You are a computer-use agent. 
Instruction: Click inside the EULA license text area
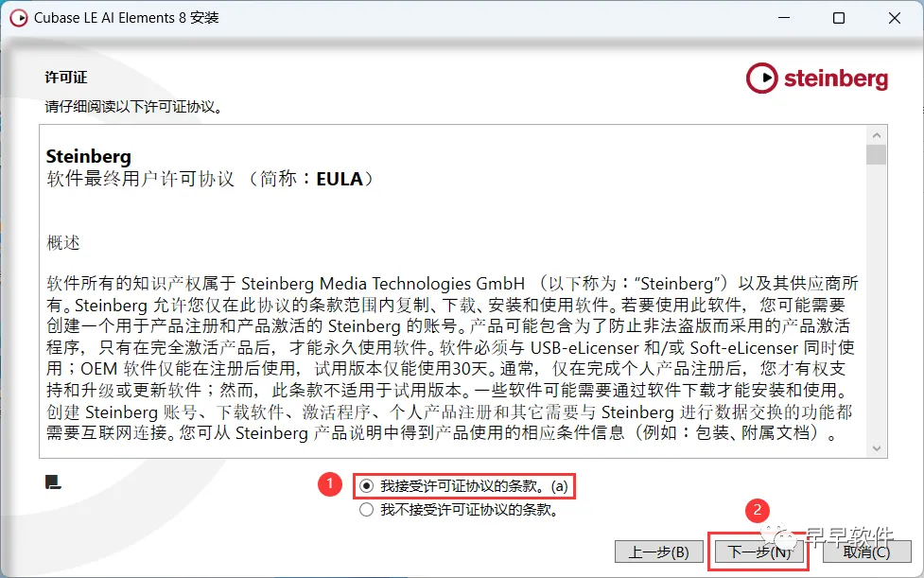(x=453, y=291)
